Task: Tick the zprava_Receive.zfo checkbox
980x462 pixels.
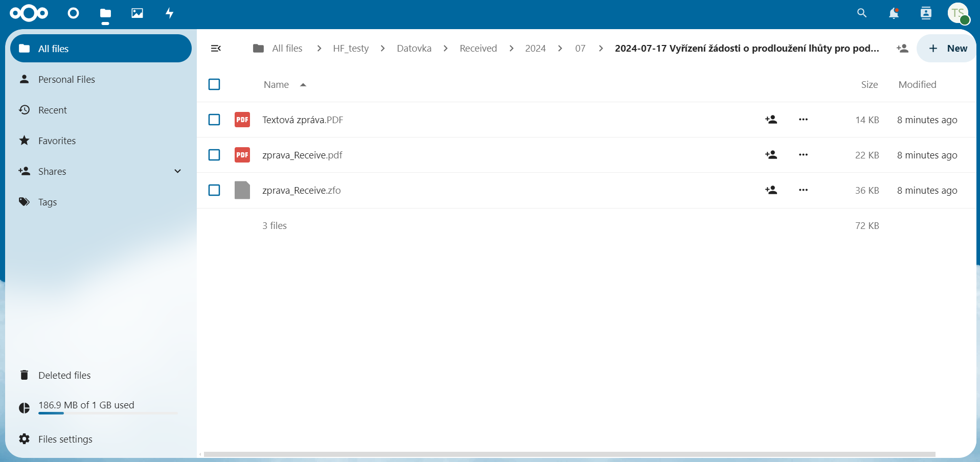Action: [214, 190]
